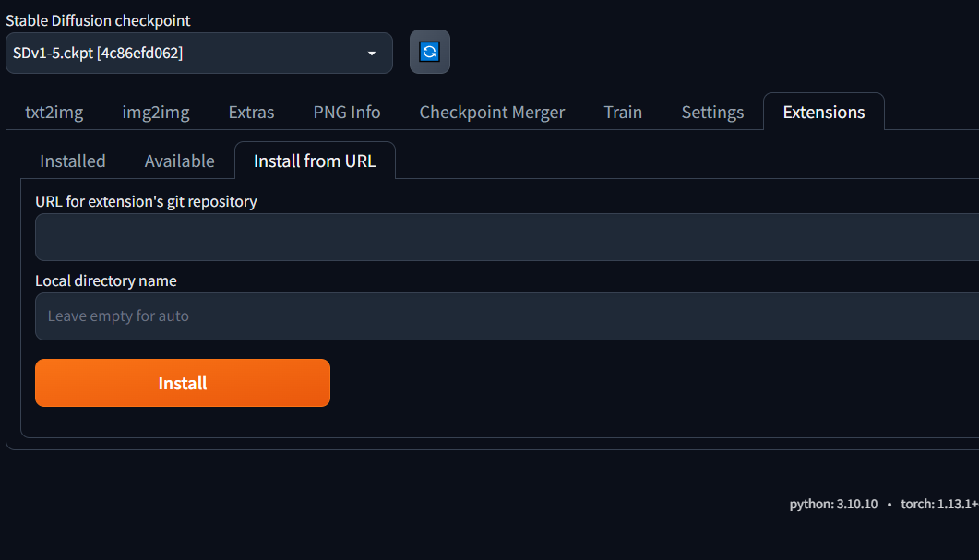Refresh the Stable Diffusion checkpoint list

tap(430, 52)
